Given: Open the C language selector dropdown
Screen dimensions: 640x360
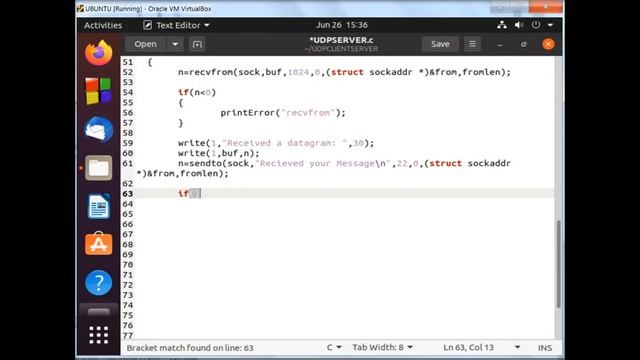Looking at the screenshot, I should [334, 347].
